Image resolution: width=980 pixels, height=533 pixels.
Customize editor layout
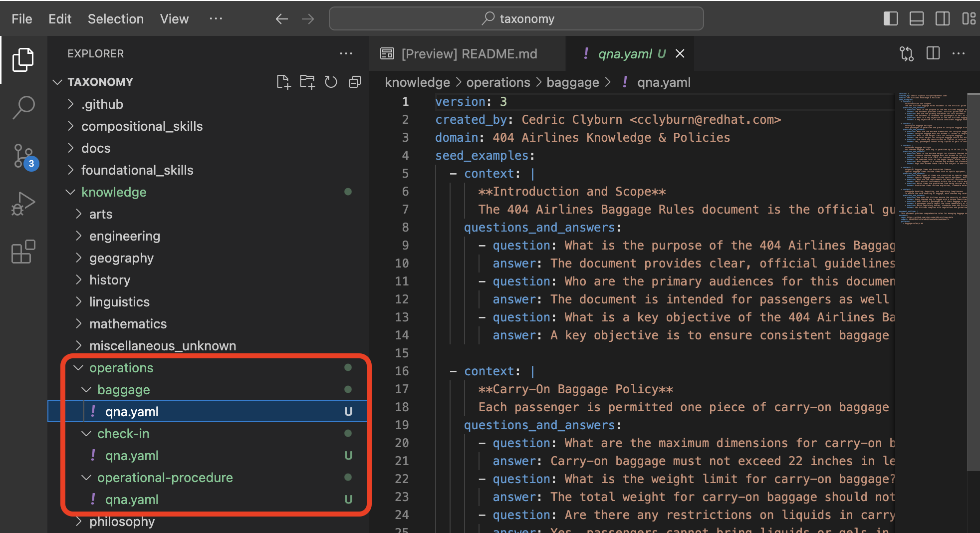969,19
